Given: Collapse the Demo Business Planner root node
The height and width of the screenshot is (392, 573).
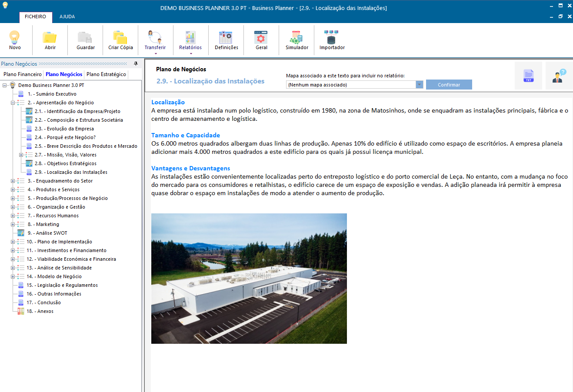Looking at the screenshot, I should point(5,85).
